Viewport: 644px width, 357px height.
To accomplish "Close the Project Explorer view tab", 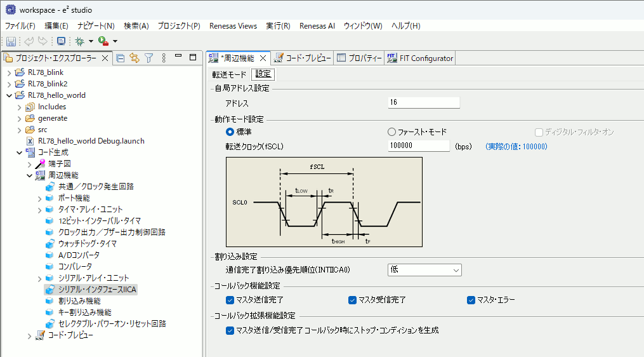I will coord(105,58).
